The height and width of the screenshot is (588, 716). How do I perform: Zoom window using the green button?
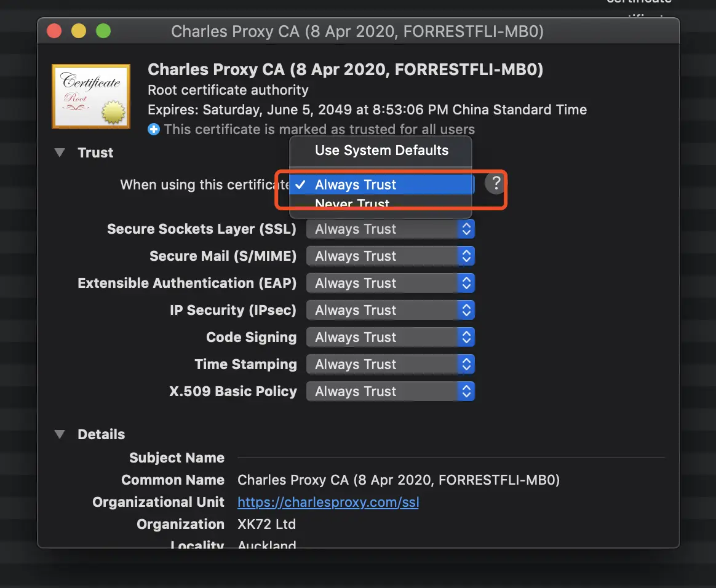pos(103,31)
